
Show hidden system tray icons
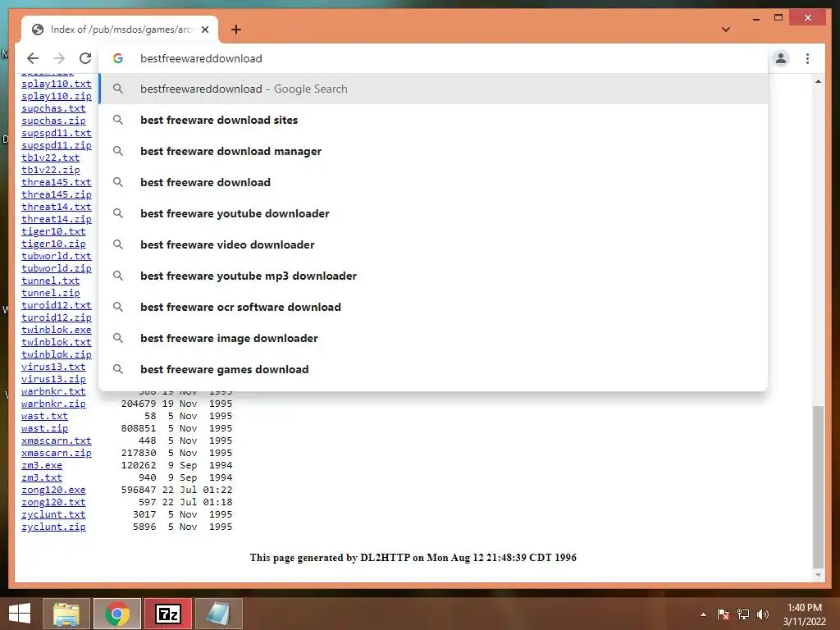click(703, 614)
